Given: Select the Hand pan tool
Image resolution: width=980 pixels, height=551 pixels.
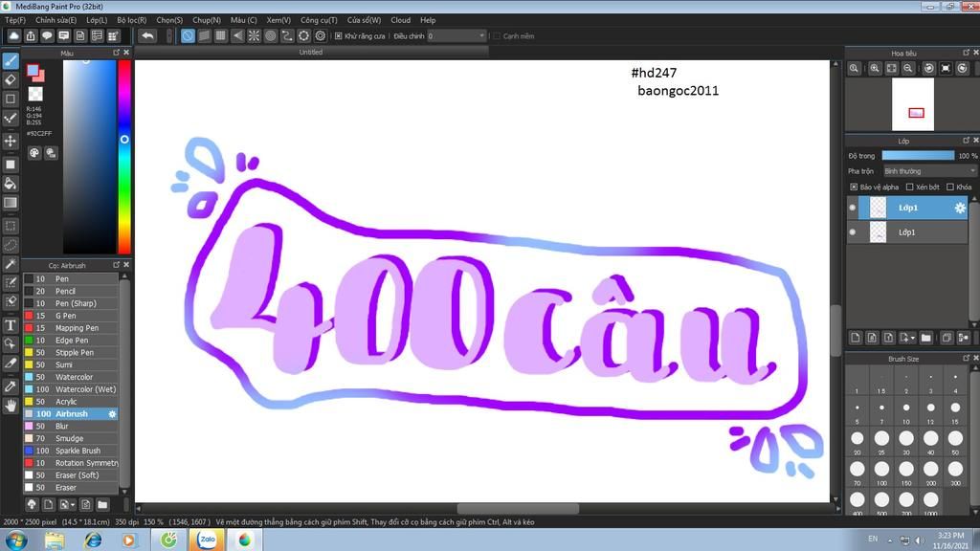Looking at the screenshot, I should coord(11,406).
